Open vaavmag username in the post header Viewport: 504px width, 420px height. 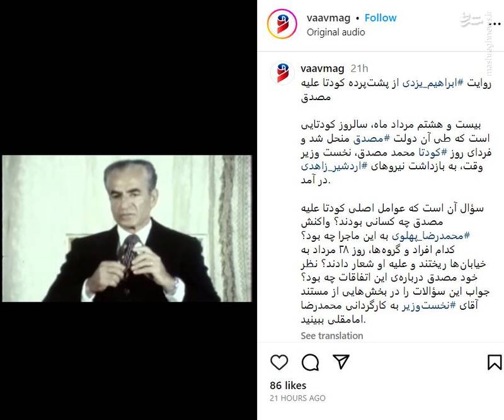(x=328, y=18)
